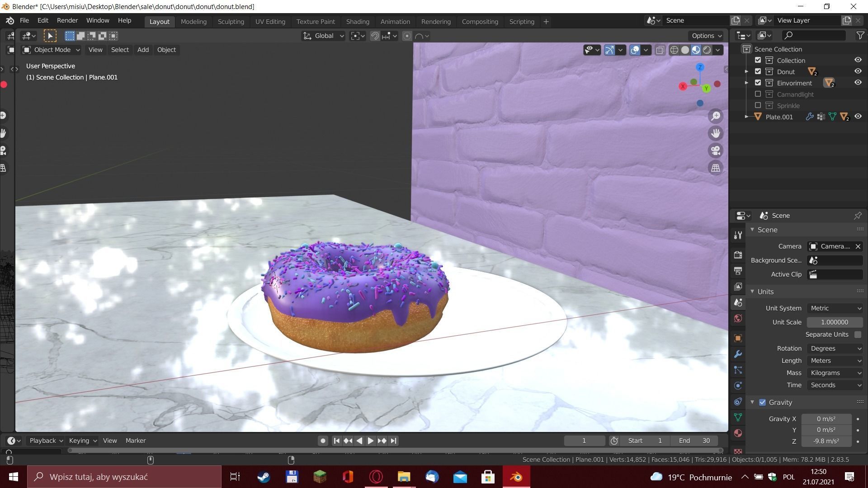Toggle X-ray display icon
Image resolution: width=868 pixels, height=488 pixels.
660,50
